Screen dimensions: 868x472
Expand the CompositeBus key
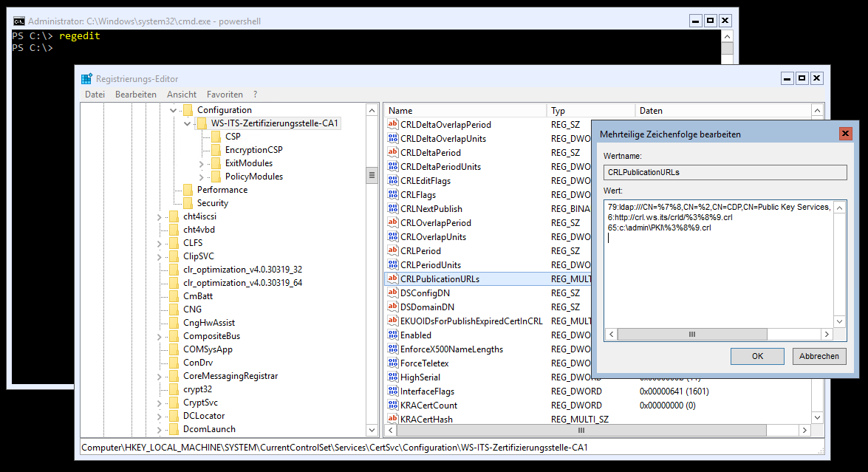[x=160, y=336]
